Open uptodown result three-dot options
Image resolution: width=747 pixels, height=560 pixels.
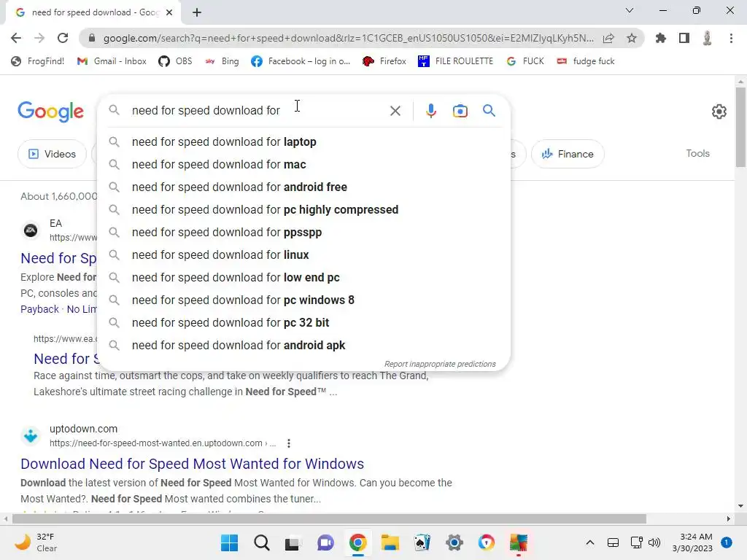tap(289, 443)
